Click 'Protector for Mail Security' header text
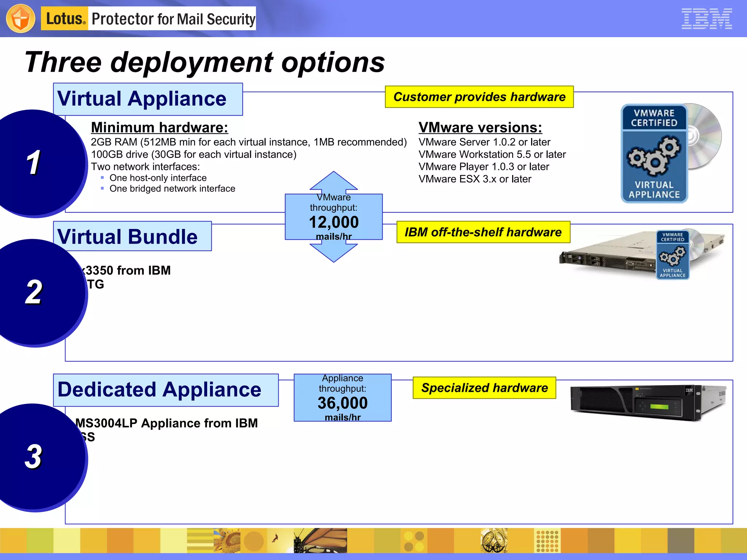The height and width of the screenshot is (560, 747). (173, 19)
